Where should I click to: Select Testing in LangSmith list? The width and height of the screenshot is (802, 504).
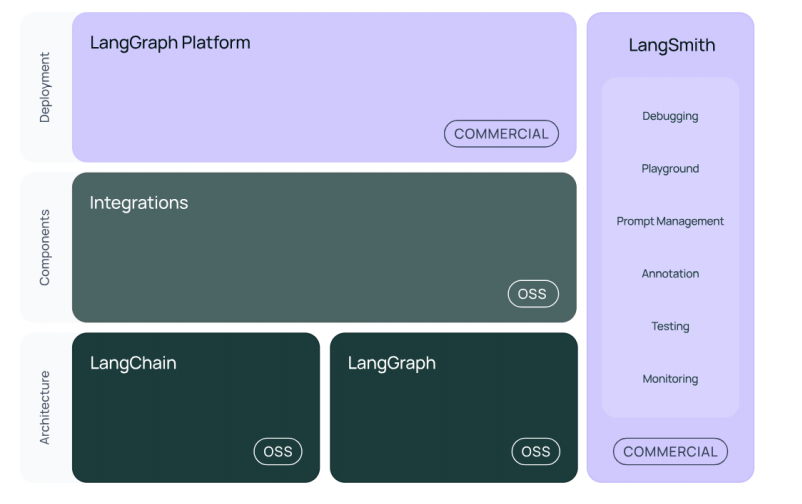click(670, 326)
